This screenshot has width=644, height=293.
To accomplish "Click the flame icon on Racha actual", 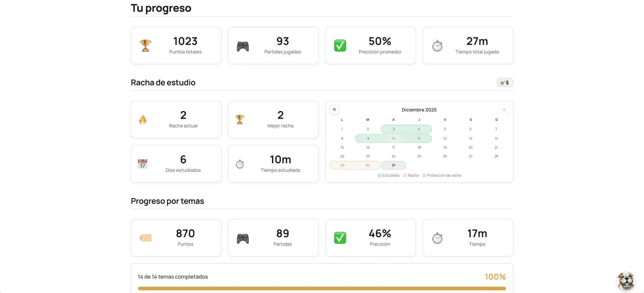I will pyautogui.click(x=143, y=120).
